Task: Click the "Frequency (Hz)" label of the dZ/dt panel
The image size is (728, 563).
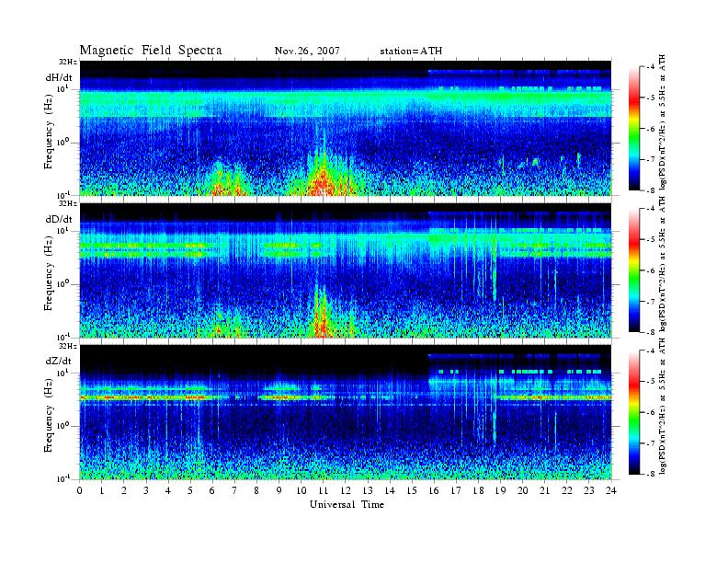Action: (x=49, y=417)
